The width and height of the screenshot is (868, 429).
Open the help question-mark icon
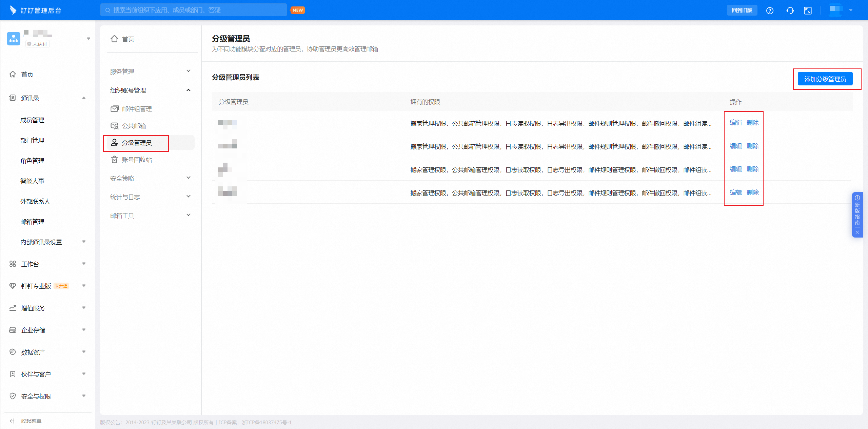point(770,11)
